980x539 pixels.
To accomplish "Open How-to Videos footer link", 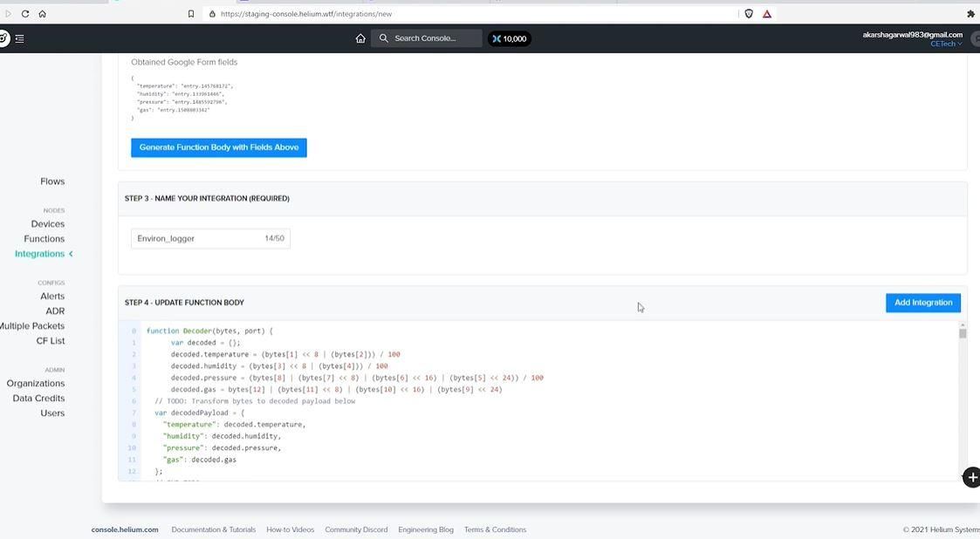I will (x=290, y=529).
